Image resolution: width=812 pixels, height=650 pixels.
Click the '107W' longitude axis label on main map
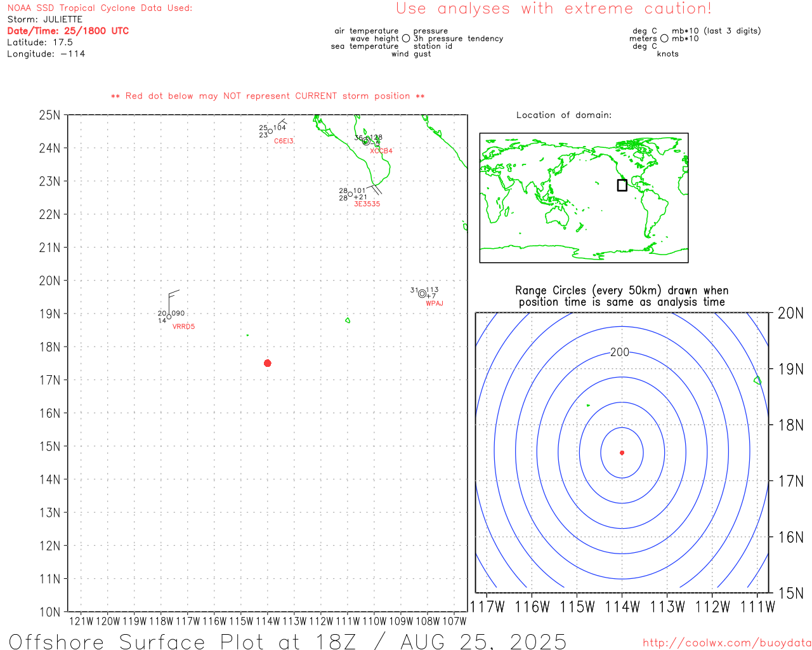coord(454,621)
